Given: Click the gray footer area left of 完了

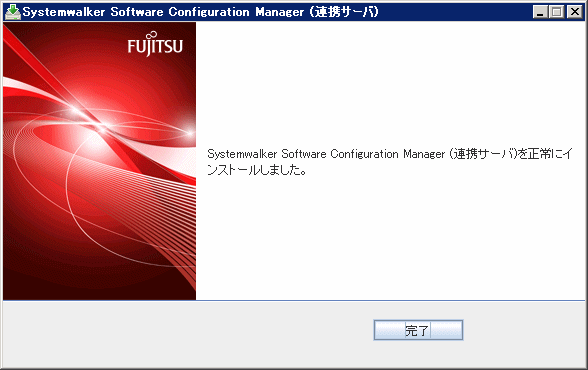Looking at the screenshot, I should 188,334.
